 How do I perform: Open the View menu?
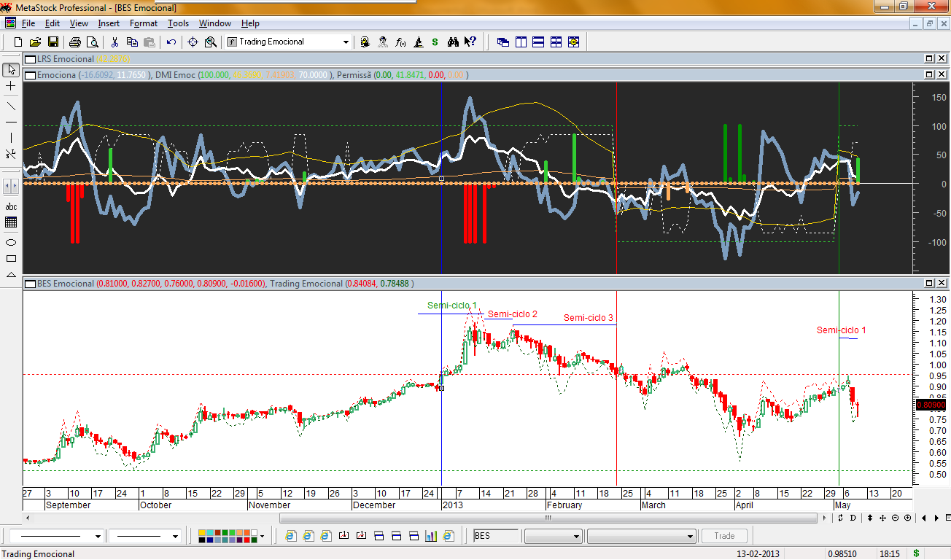[79, 23]
